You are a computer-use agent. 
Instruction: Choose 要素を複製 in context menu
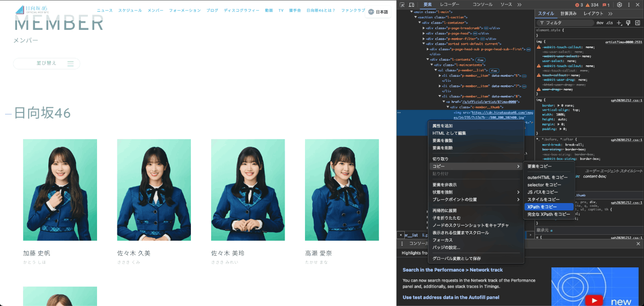(x=476, y=141)
